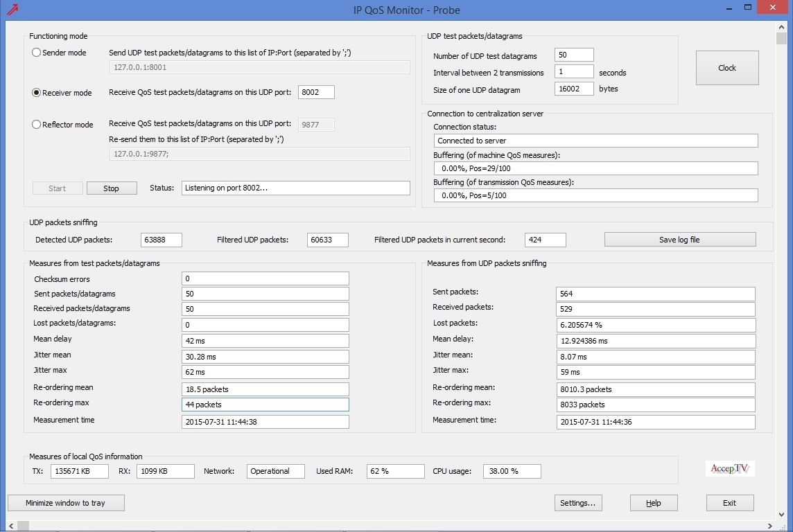This screenshot has width=793, height=532.
Task: Minimize the window to tray
Action: tap(65, 503)
